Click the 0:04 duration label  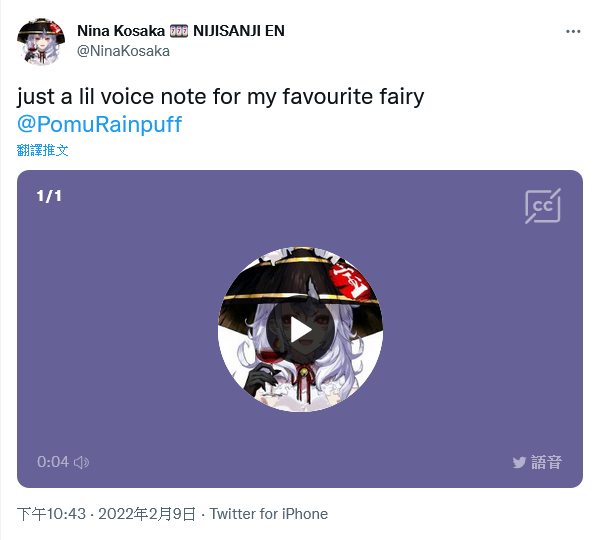[53, 462]
